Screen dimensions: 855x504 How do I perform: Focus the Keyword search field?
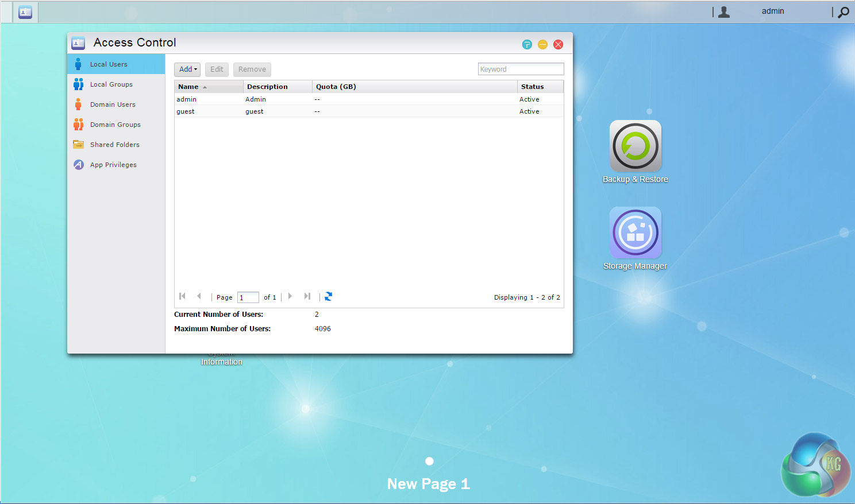pos(521,69)
